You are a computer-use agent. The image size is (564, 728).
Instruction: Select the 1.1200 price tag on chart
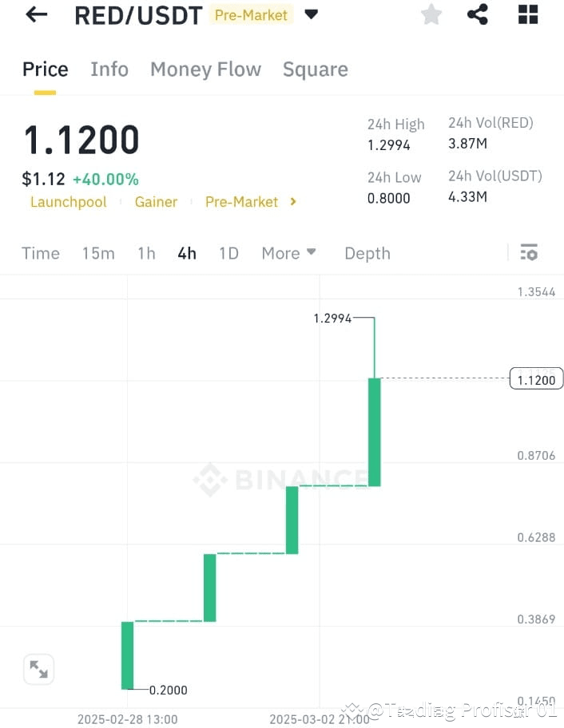point(535,379)
